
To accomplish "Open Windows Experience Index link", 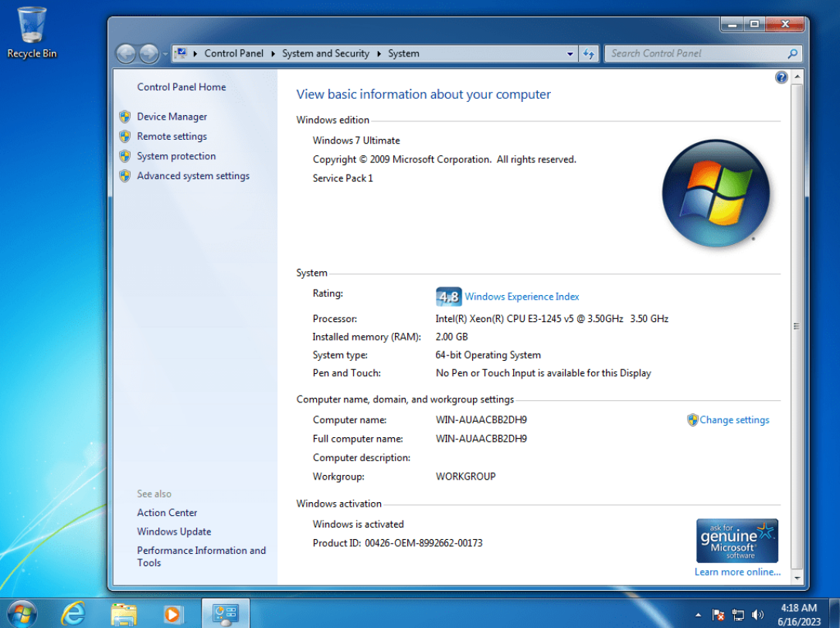I will point(522,297).
